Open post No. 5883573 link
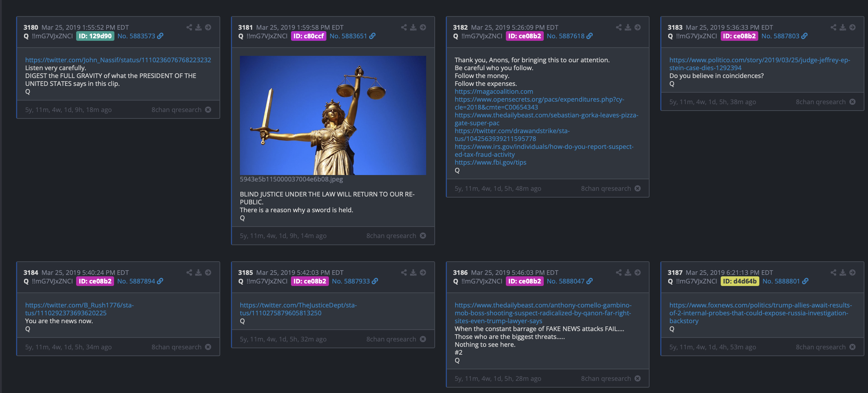The height and width of the screenshot is (393, 868). (x=140, y=36)
